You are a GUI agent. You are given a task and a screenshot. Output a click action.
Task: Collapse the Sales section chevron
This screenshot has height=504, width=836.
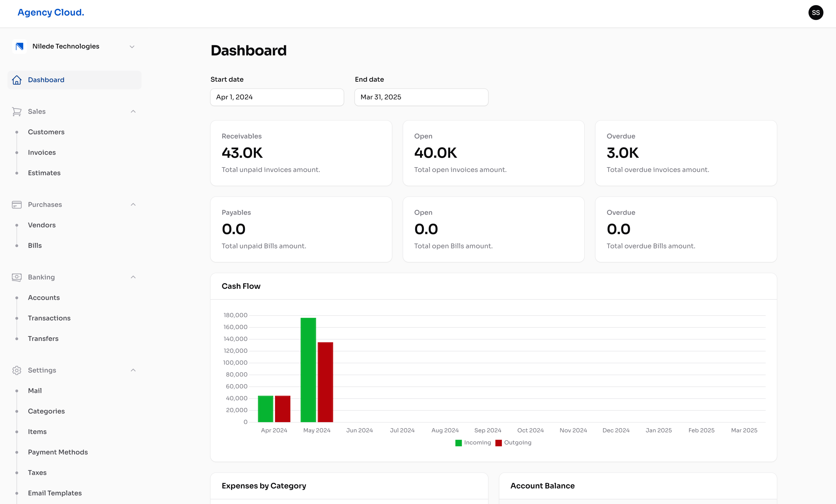[133, 112]
